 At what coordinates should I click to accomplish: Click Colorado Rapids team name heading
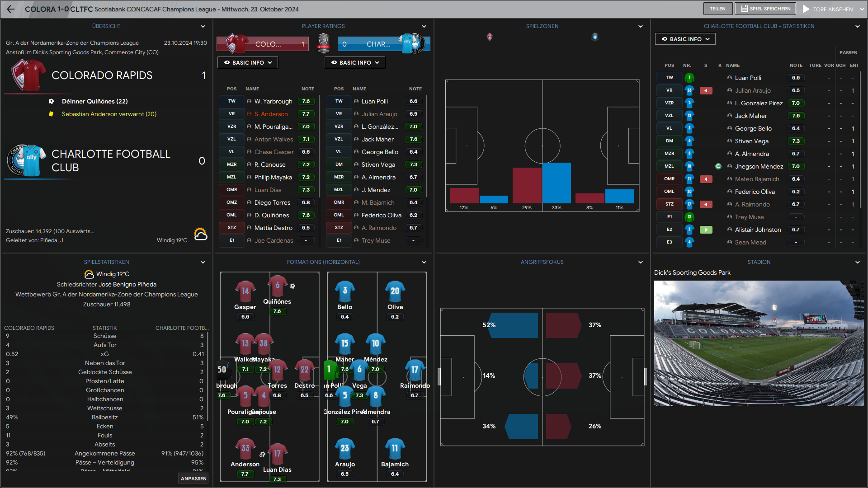[102, 75]
